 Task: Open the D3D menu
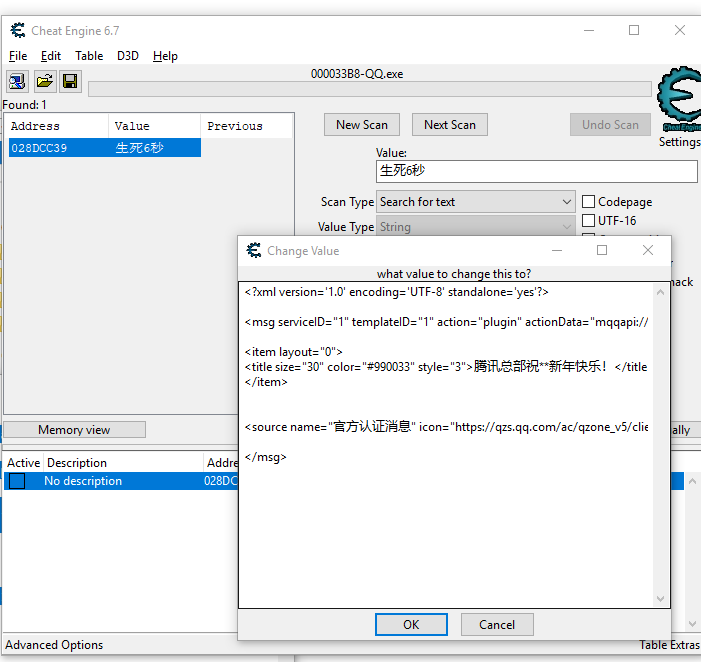pos(128,56)
